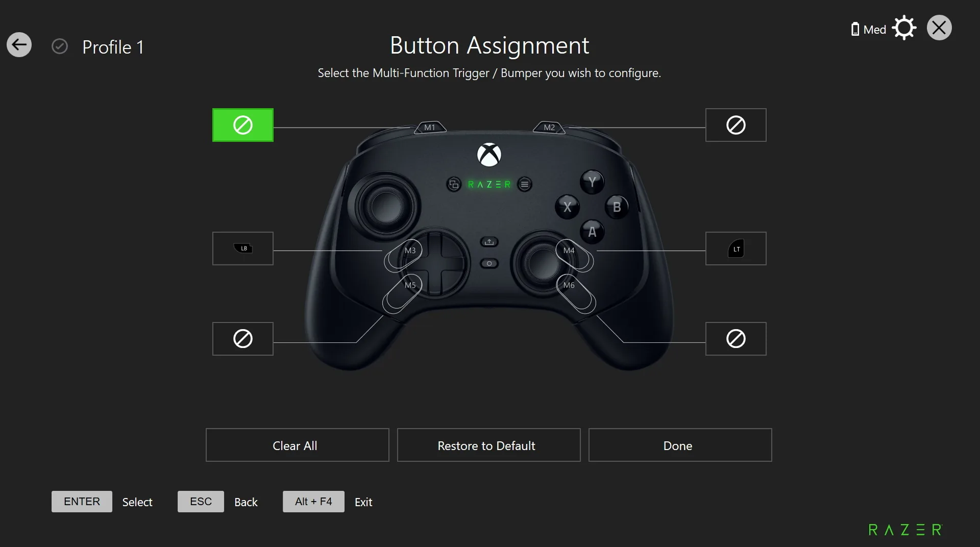Click the M6 paddle on controller

click(x=576, y=294)
